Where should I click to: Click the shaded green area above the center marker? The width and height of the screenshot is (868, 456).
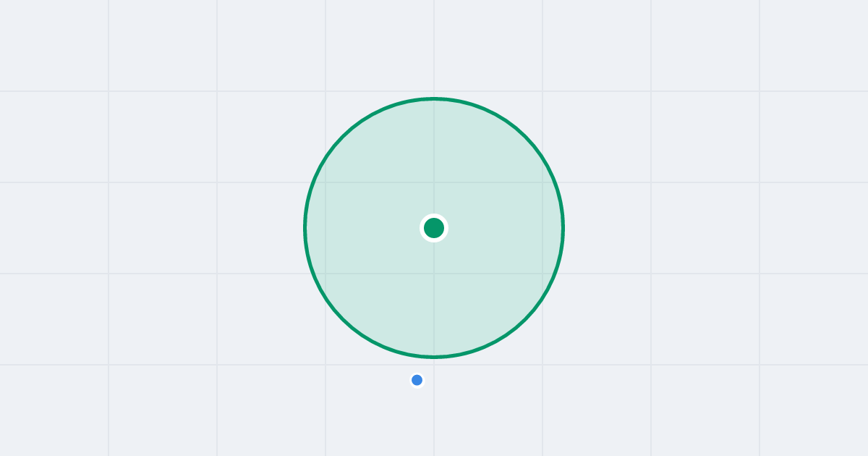pyautogui.click(x=434, y=159)
